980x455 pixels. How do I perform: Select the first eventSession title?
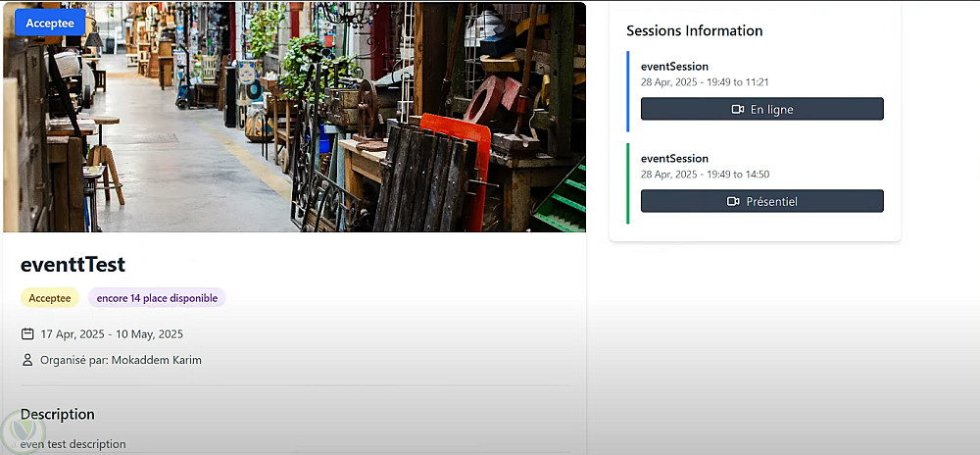pyautogui.click(x=674, y=67)
